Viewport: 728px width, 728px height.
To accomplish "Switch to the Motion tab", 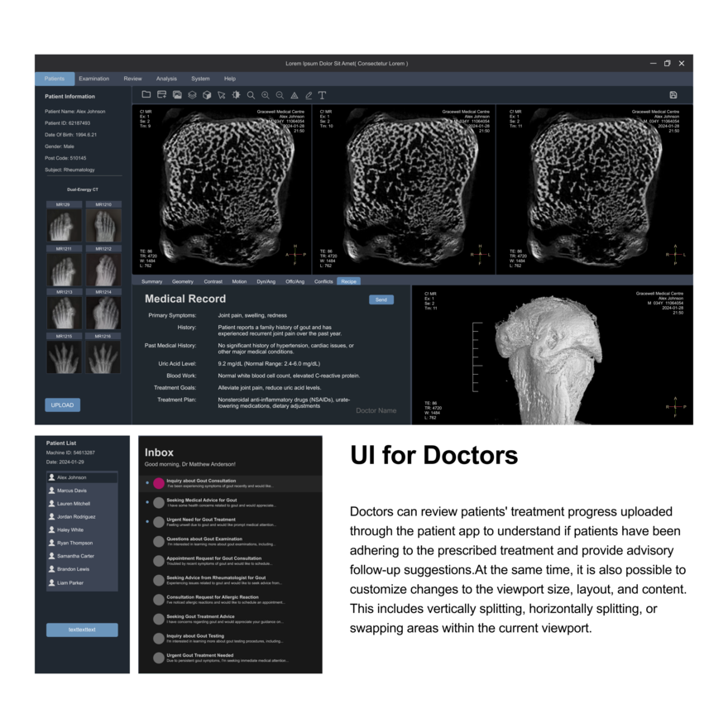I will pyautogui.click(x=239, y=281).
